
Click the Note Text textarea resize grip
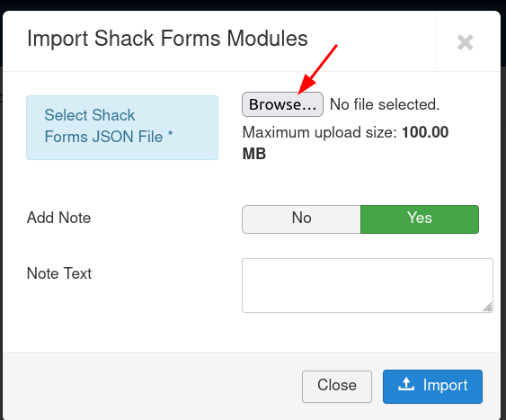(x=488, y=307)
